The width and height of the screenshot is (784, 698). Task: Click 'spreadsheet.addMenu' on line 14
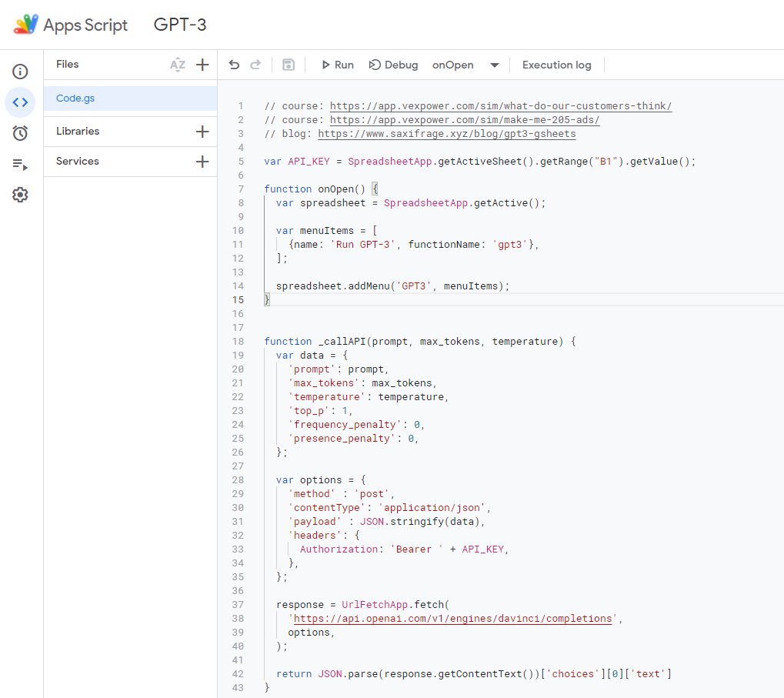coord(333,286)
